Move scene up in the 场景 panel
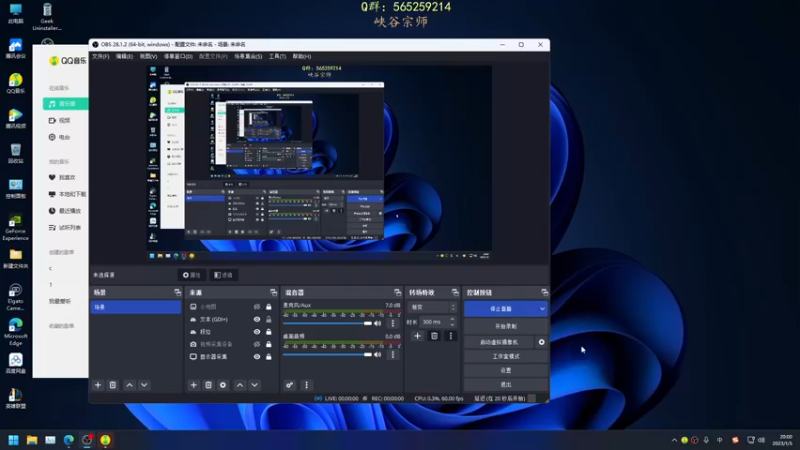This screenshot has height=450, width=800. coord(130,385)
